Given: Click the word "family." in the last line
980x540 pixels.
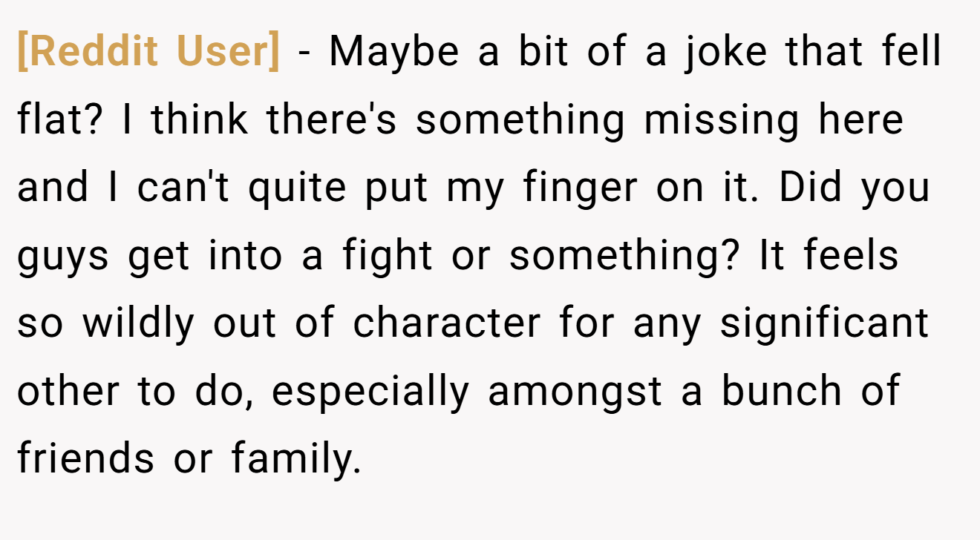Looking at the screenshot, I should coord(296,458).
